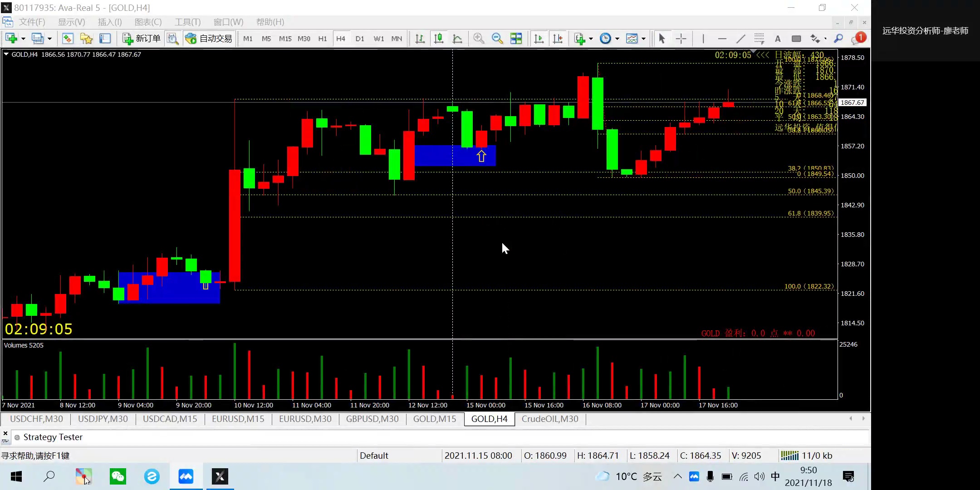
Task: Expand the new chart dropdown arrow
Action: (23, 39)
